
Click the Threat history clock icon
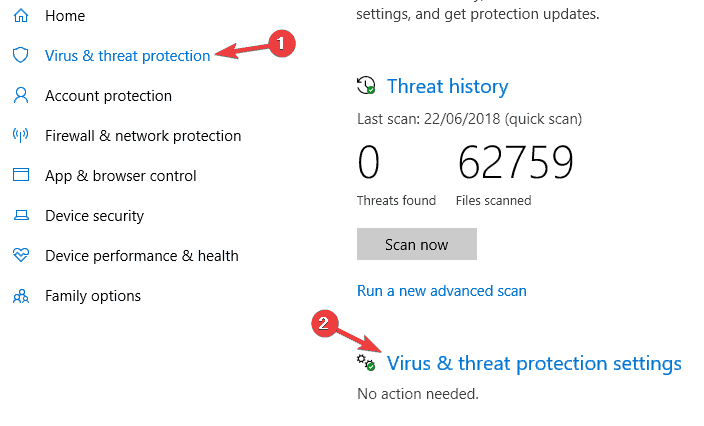tap(367, 86)
